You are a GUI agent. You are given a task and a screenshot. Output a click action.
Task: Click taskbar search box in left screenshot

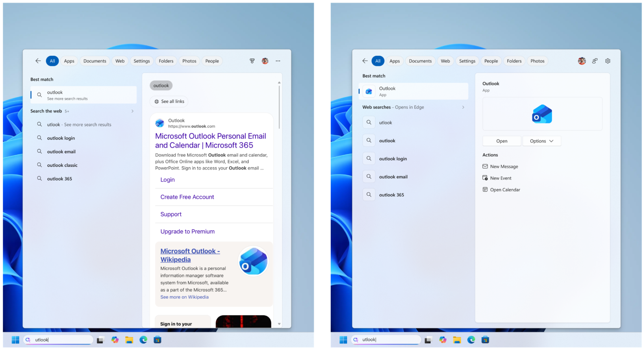(58, 340)
